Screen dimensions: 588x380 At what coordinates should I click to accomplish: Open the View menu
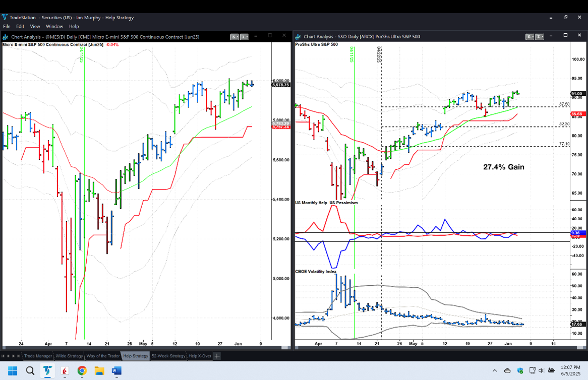35,26
